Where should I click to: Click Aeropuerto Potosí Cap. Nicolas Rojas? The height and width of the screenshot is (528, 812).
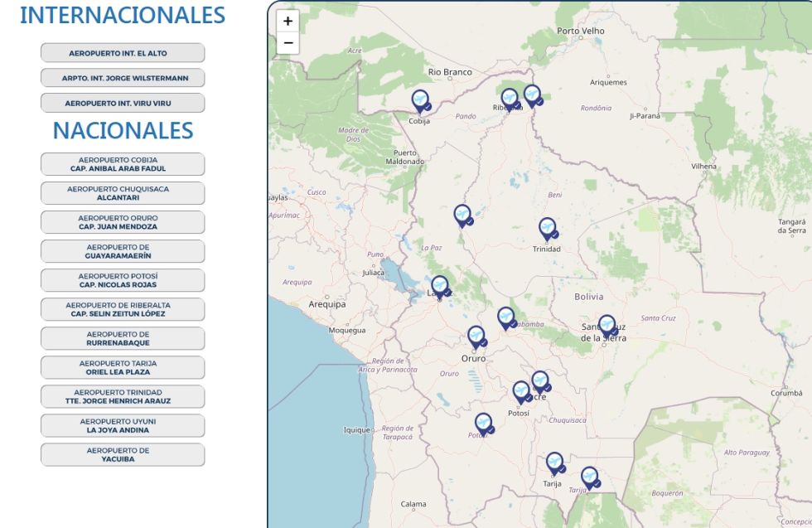tap(123, 280)
